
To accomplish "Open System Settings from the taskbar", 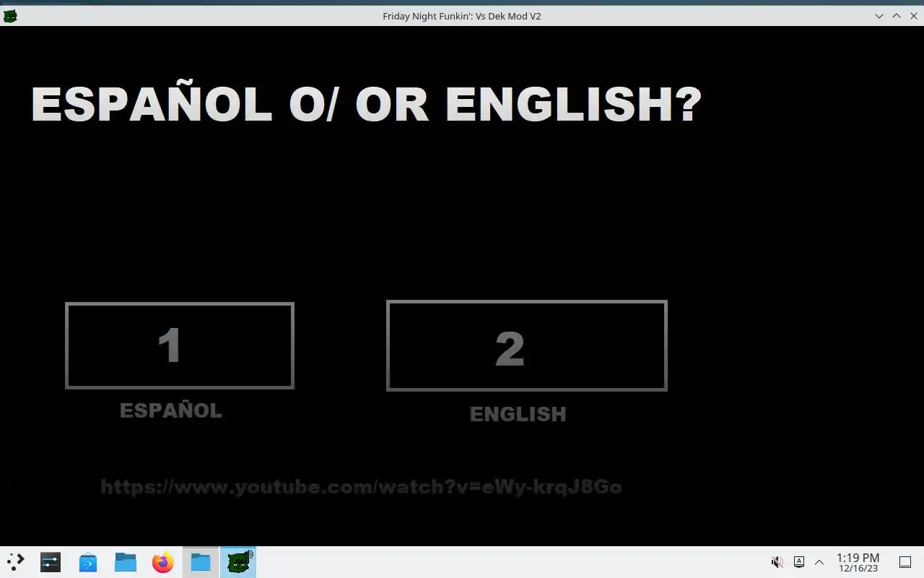I will pyautogui.click(x=51, y=562).
